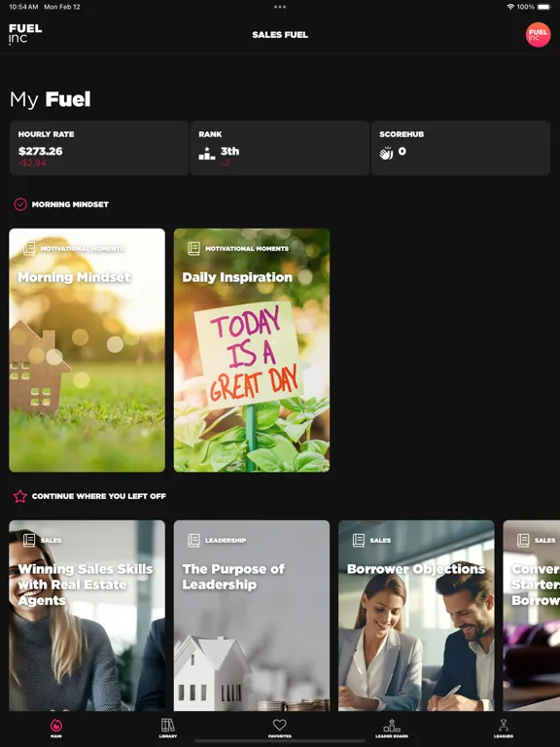Click the Continue Where You Left Off heading
The width and height of the screenshot is (560, 747).
pos(98,496)
